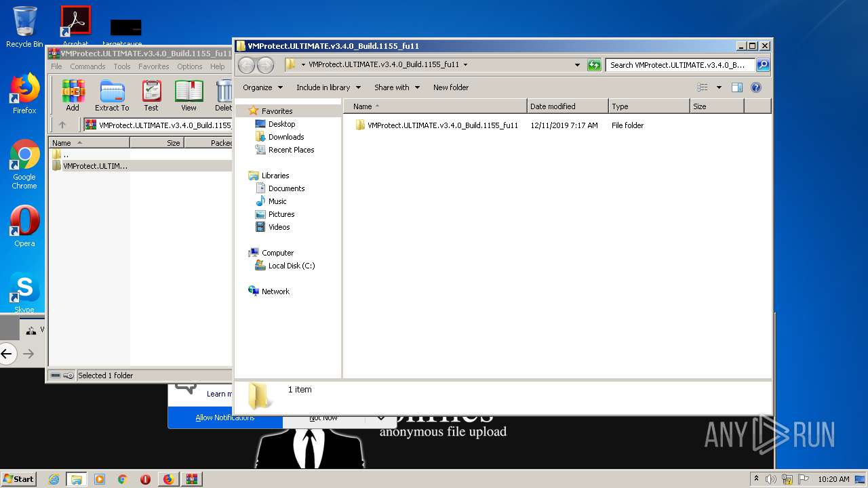Select Libraries in navigation pane

point(275,176)
